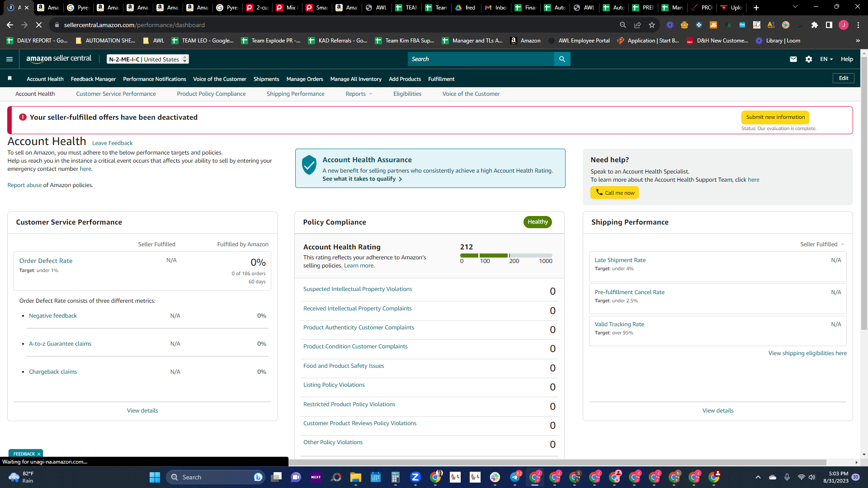Click View shipping eligibilities here link
Image resolution: width=868 pixels, height=488 pixels.
click(807, 353)
